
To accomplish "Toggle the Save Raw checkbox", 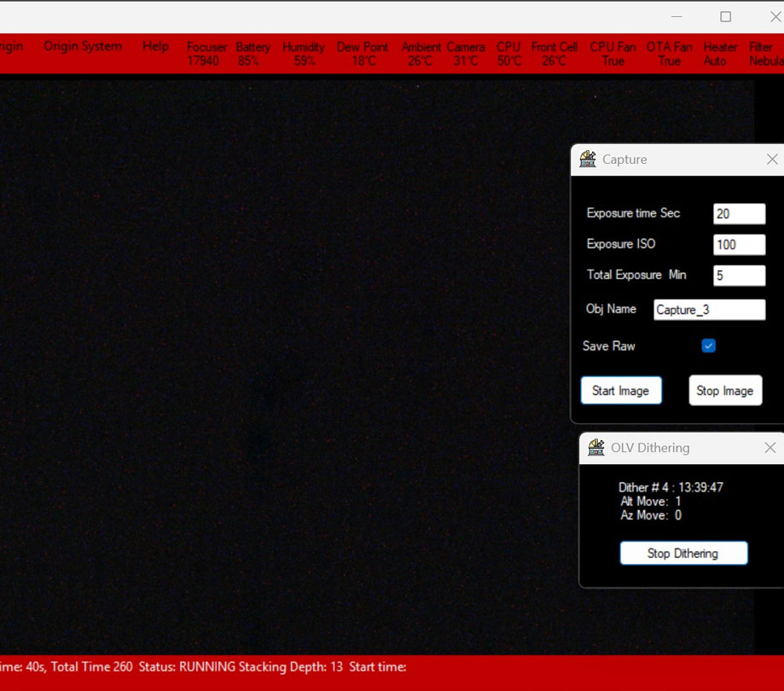I will [708, 345].
